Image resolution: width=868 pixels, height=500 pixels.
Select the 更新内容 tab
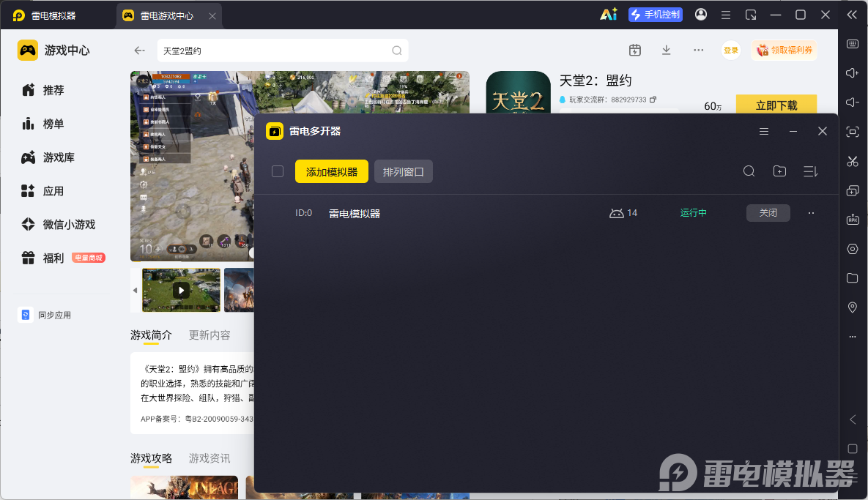click(x=209, y=335)
